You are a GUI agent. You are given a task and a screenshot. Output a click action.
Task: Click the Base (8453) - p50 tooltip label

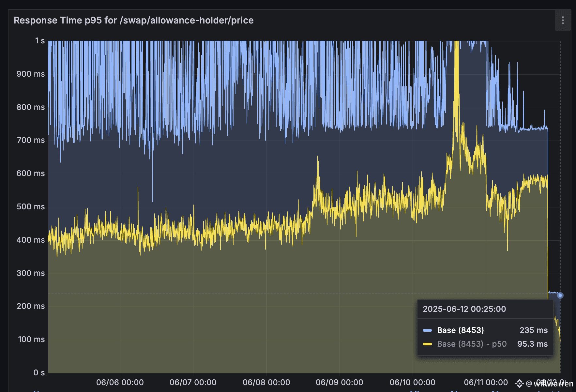click(x=472, y=344)
